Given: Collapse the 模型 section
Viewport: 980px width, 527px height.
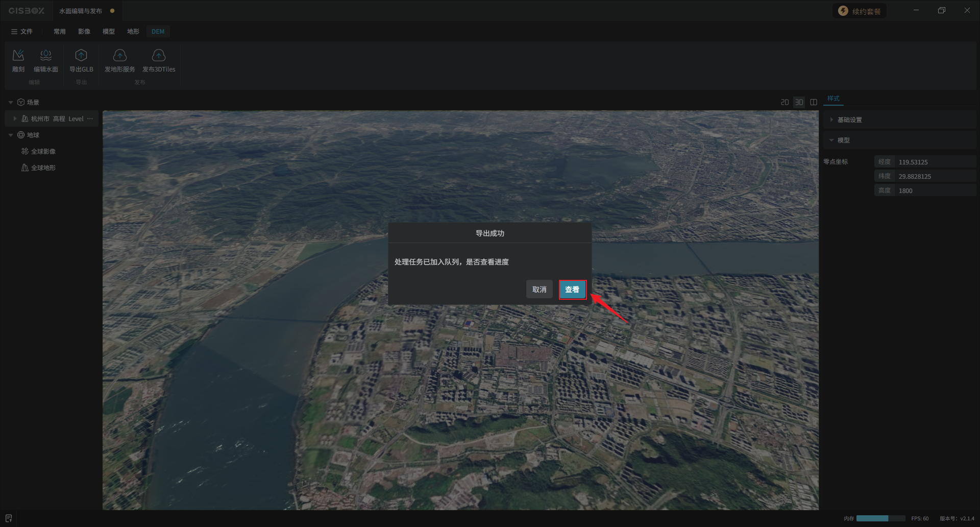Looking at the screenshot, I should (831, 140).
